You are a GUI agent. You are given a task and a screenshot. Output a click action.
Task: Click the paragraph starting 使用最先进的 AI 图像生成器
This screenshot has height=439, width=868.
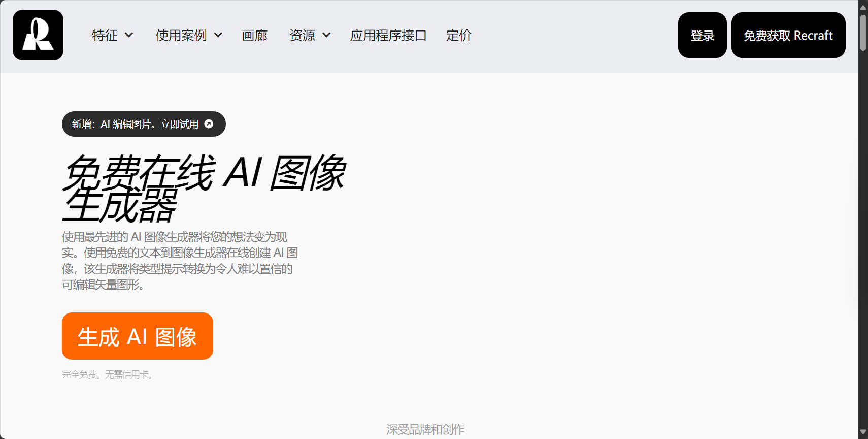coord(180,261)
